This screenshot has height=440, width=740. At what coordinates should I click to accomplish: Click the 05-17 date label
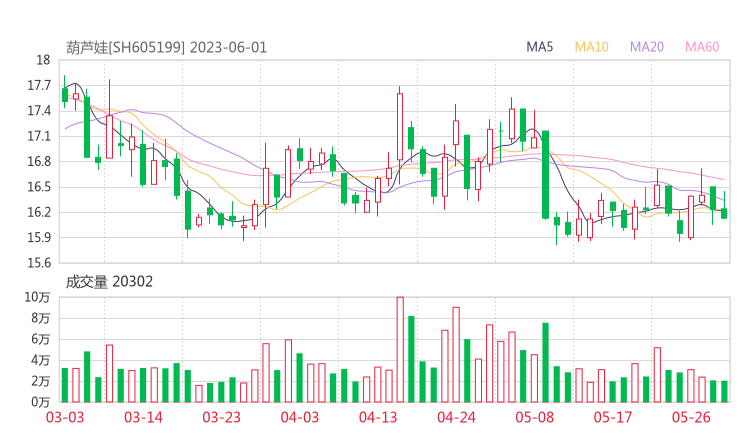pyautogui.click(x=613, y=417)
